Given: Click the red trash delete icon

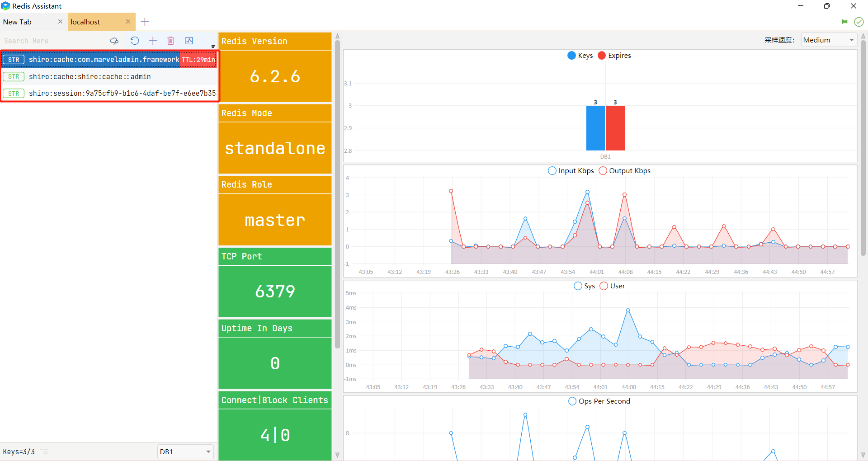Looking at the screenshot, I should tap(170, 41).
